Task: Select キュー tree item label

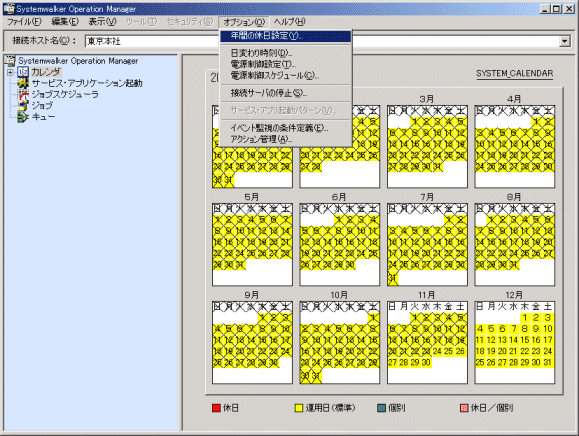Action: pos(43,117)
